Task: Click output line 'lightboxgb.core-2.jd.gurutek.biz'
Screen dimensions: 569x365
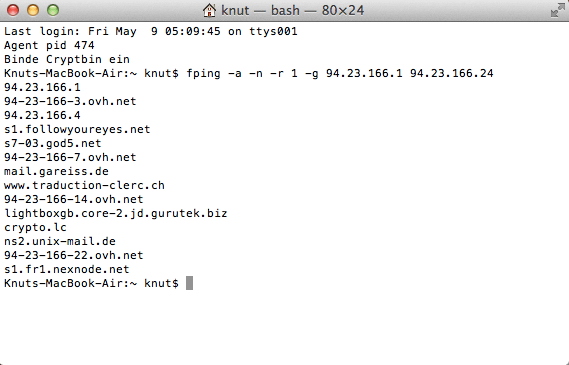Action: (116, 213)
